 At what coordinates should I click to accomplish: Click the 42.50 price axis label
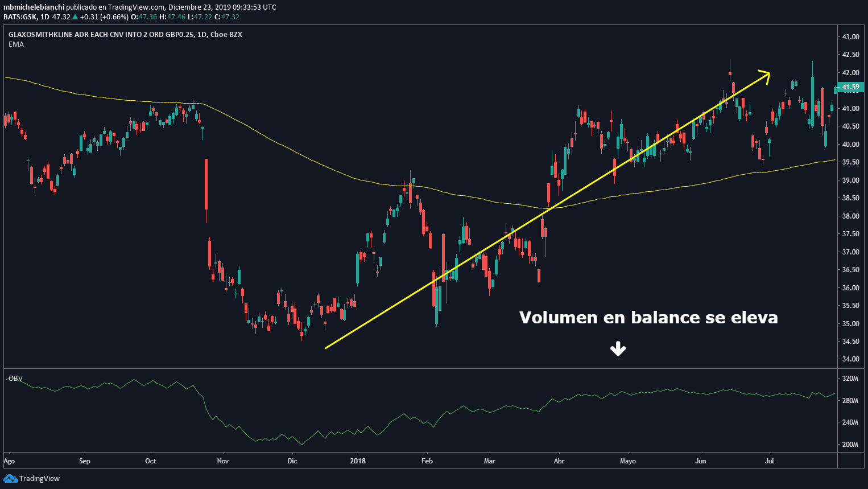(851, 55)
